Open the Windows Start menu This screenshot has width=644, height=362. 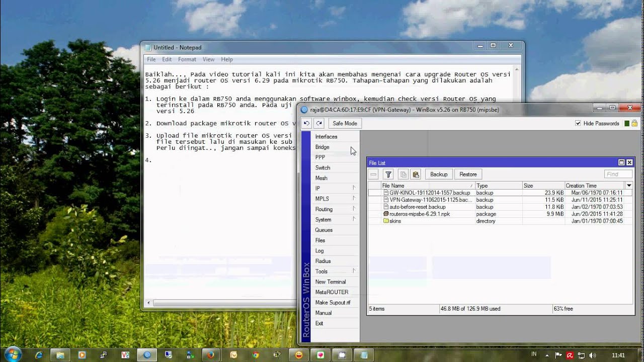click(12, 354)
